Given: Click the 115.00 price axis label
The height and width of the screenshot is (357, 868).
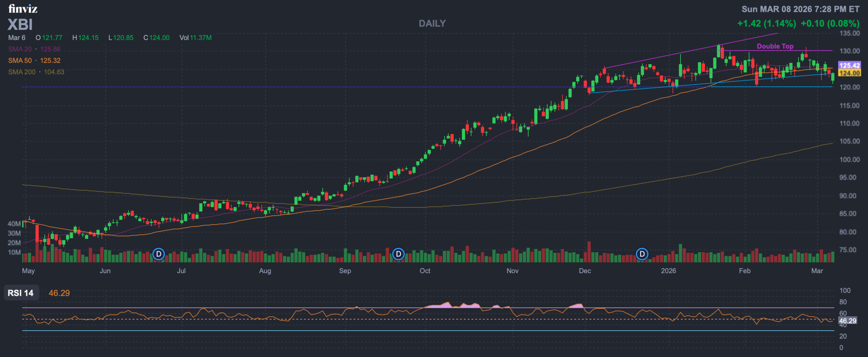Looking at the screenshot, I should (850, 106).
